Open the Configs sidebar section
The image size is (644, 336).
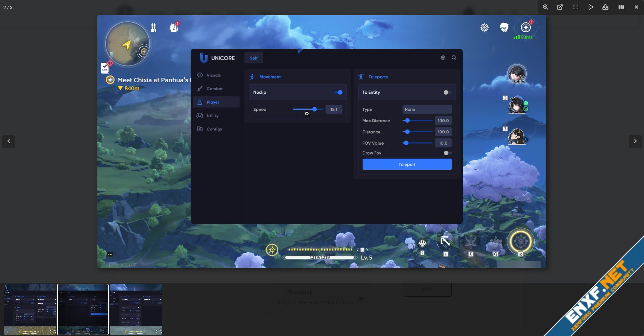(x=216, y=129)
